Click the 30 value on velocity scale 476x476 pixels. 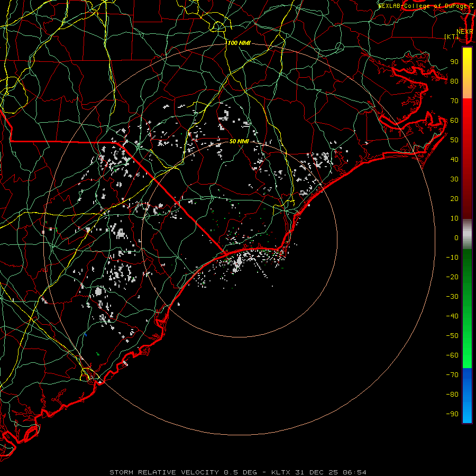tap(454, 179)
